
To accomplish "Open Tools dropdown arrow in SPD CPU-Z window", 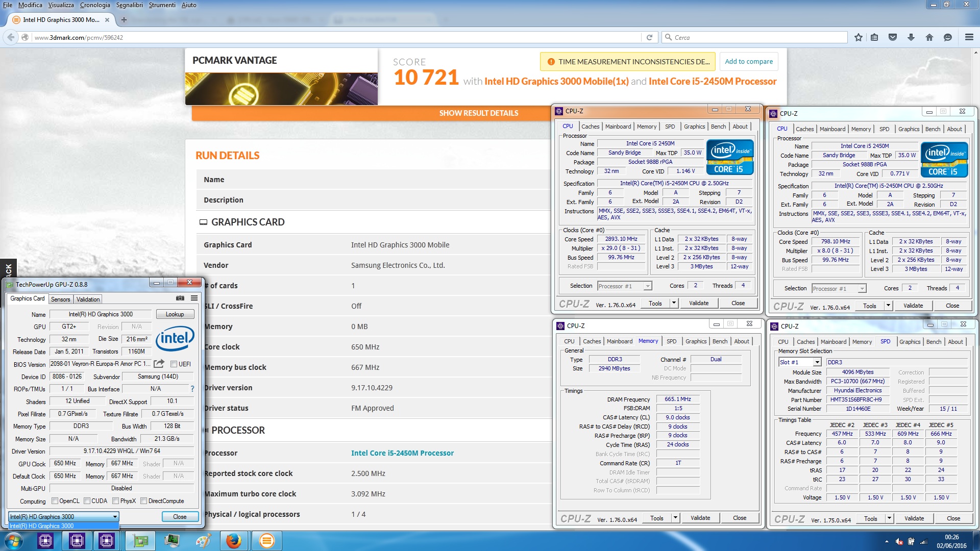I will point(889,518).
